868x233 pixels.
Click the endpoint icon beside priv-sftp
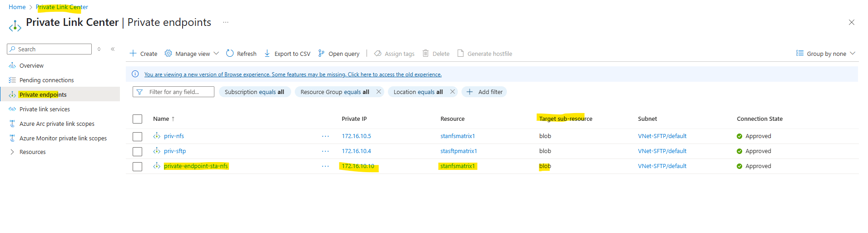(157, 150)
